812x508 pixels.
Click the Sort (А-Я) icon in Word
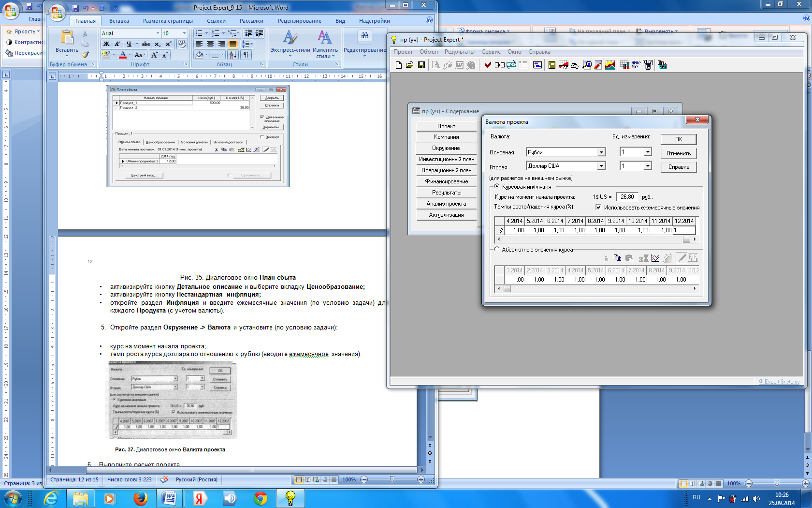[x=233, y=55]
